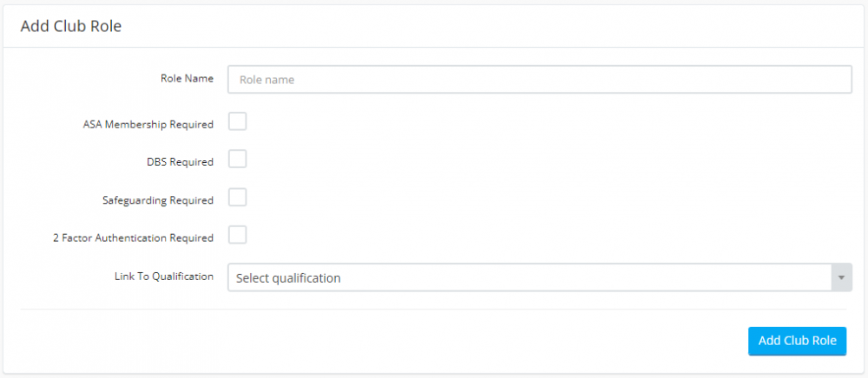Toggle 2 Factor Authentication Required checkbox

click(x=237, y=235)
